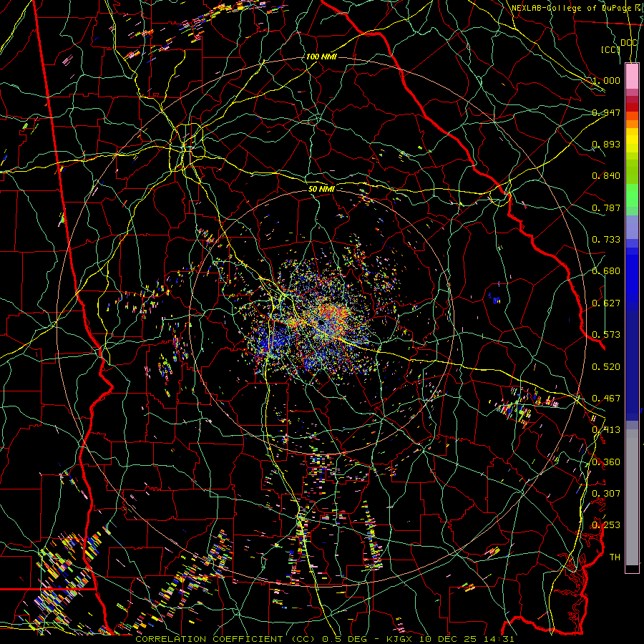Click the 0.680 scale value
This screenshot has width=644, height=644.
606,270
